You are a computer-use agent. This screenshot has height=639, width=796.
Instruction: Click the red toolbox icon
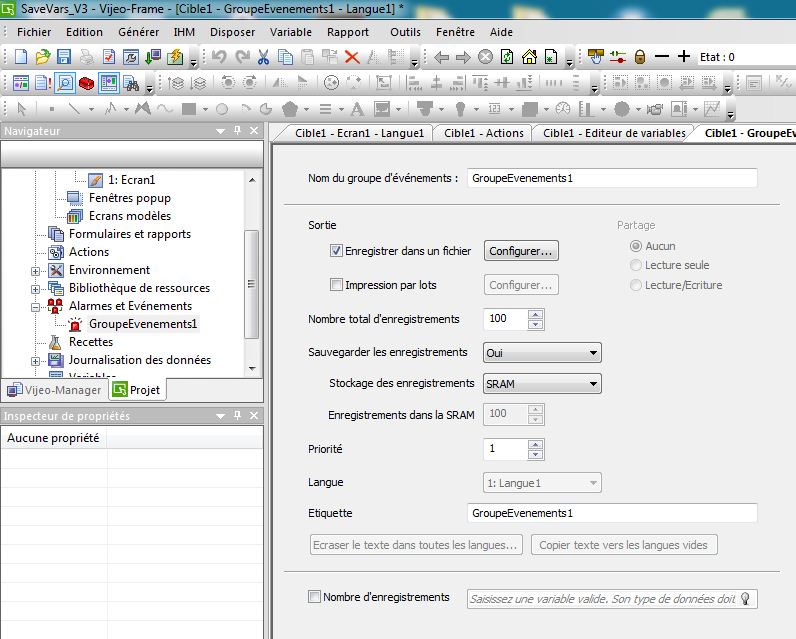point(87,83)
